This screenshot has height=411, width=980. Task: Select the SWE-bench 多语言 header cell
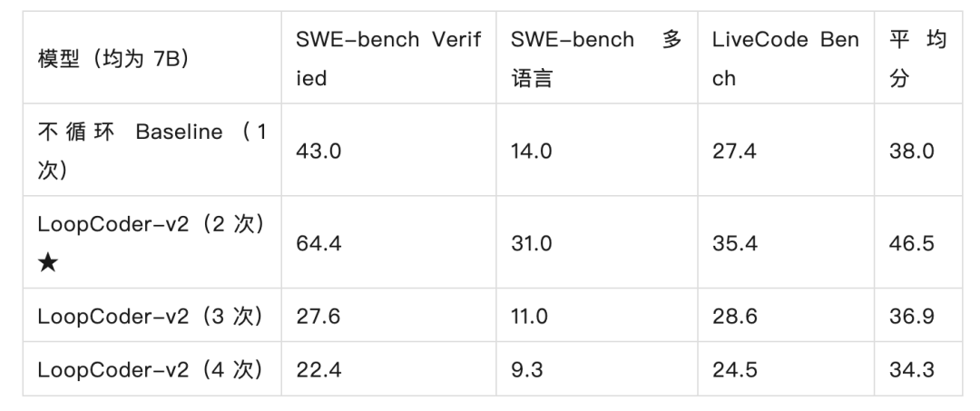point(596,59)
